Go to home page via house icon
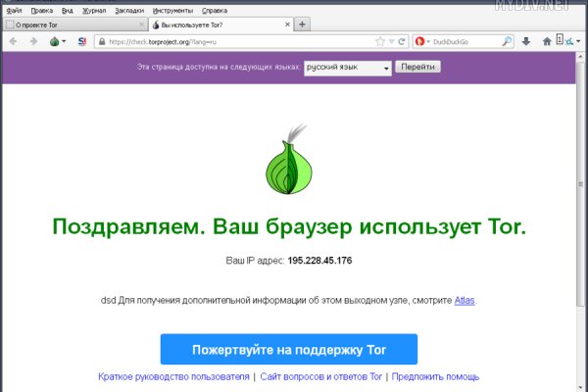The image size is (588, 392). pos(546,42)
